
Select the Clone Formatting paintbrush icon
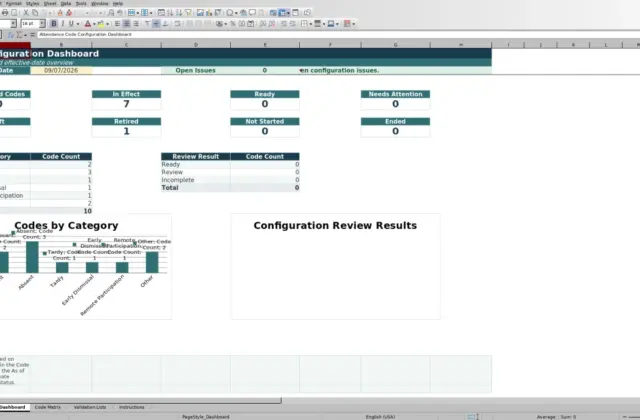tap(60, 13)
